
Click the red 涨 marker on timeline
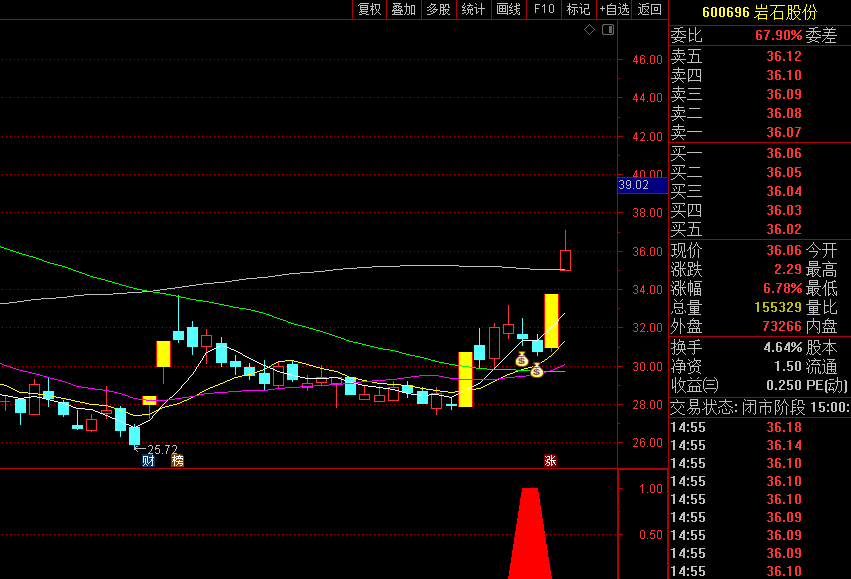[549, 461]
